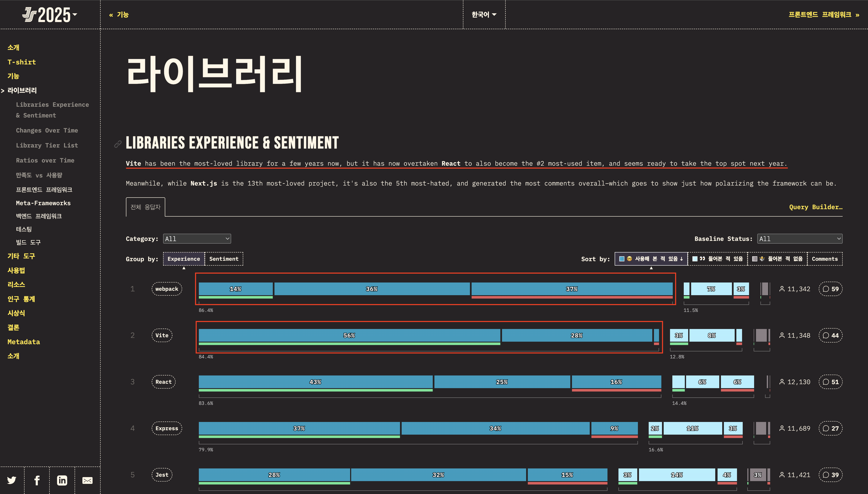The width and height of the screenshot is (868, 494).
Task: Click the section anchor link icon
Action: [118, 144]
